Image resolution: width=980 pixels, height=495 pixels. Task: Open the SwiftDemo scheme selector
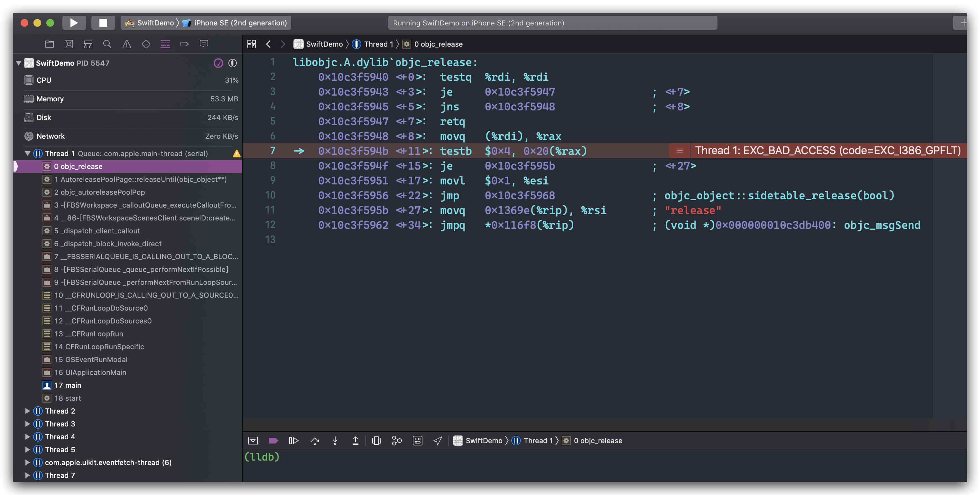click(x=150, y=23)
